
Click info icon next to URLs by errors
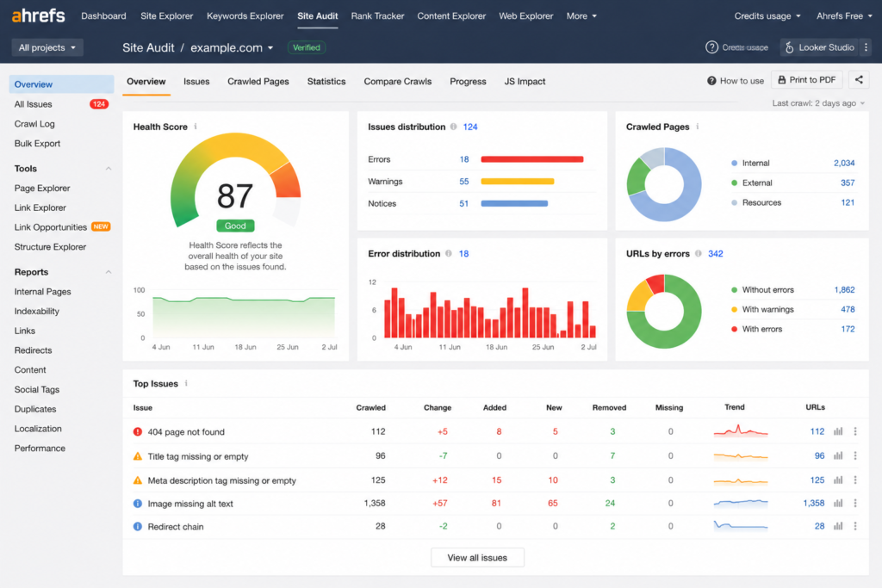698,253
